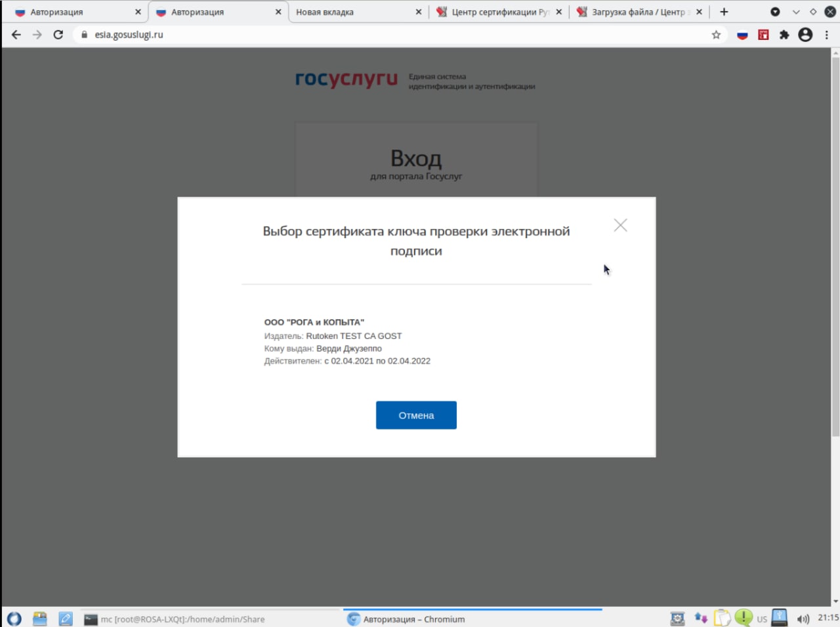Image resolution: width=840 pixels, height=627 pixels.
Task: Click the tray icon left of network
Action: (x=678, y=618)
